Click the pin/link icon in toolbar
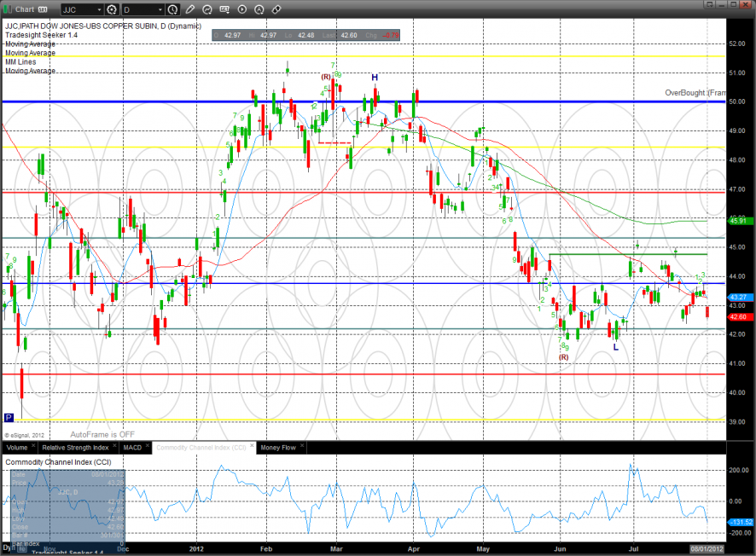The width and height of the screenshot is (756, 556). point(276,10)
